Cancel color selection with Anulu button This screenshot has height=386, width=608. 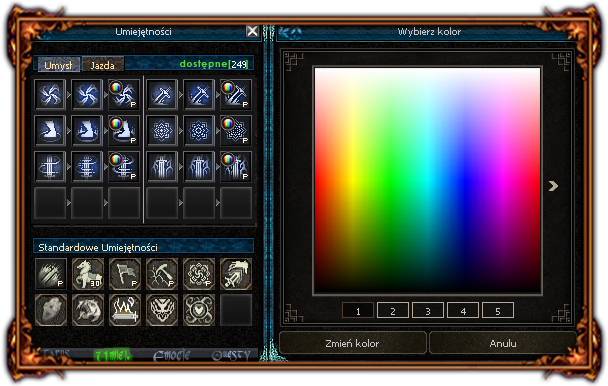[503, 343]
